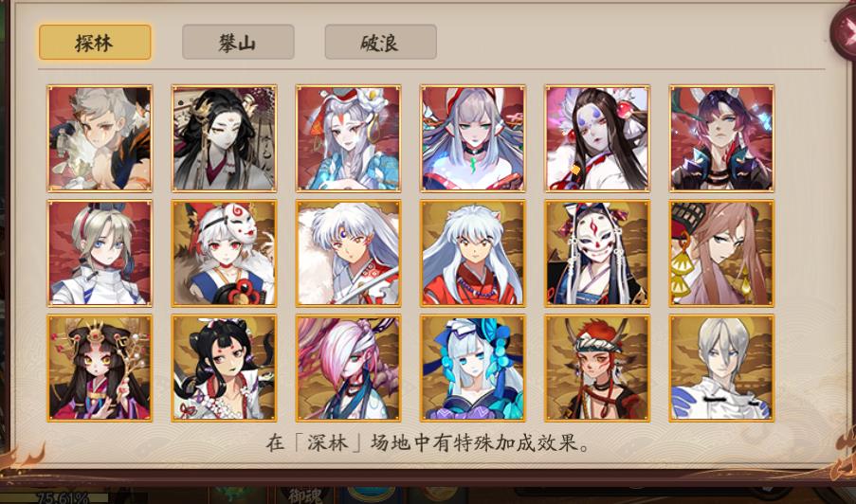Switch to the 攀山 tab

point(238,42)
